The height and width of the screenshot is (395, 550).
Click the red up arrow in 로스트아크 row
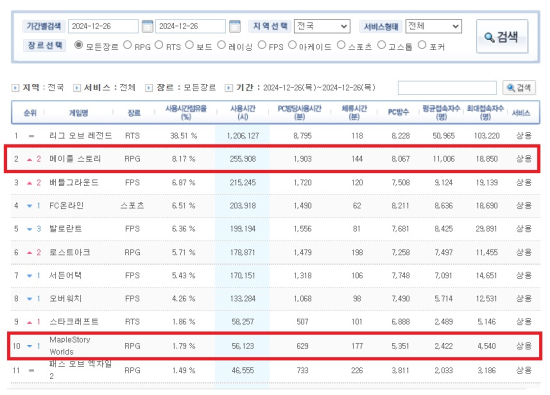29,253
